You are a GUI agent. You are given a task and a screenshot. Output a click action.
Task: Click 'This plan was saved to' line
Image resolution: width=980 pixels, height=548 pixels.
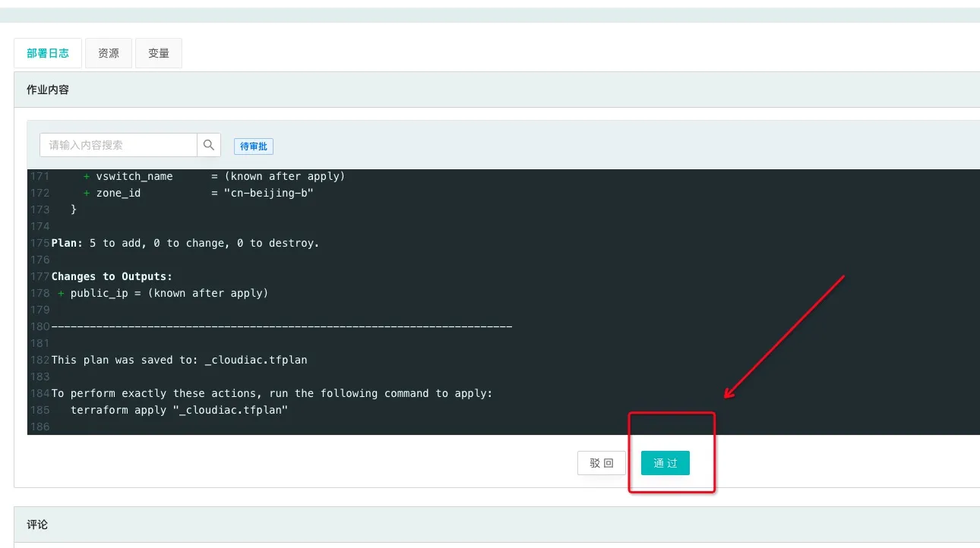(x=179, y=360)
